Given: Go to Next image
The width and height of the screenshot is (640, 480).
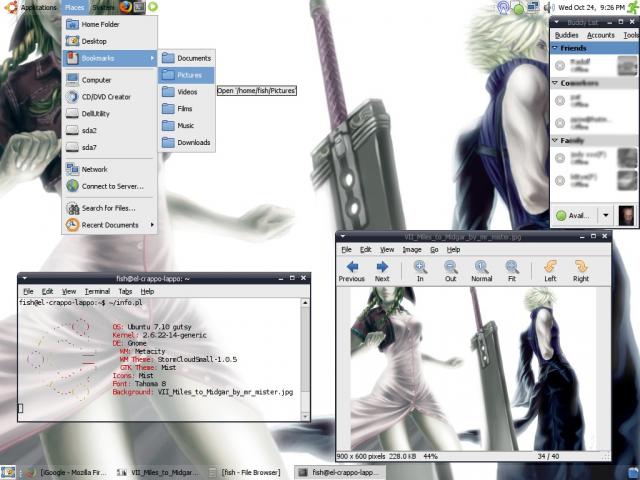Looking at the screenshot, I should 382,272.
